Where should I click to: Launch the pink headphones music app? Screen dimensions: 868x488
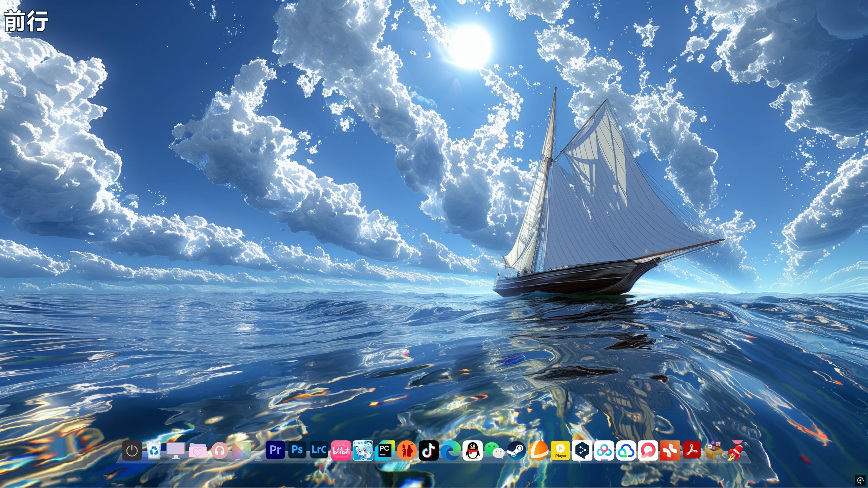click(x=219, y=451)
